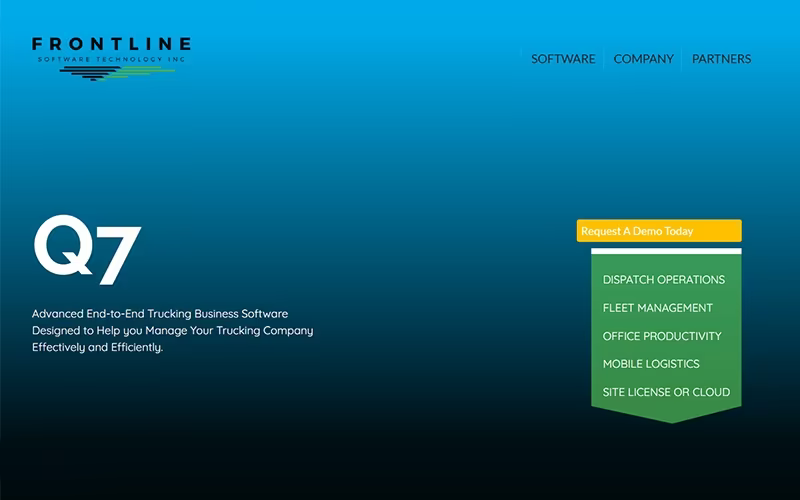Open the COMPANY menu

tap(643, 59)
